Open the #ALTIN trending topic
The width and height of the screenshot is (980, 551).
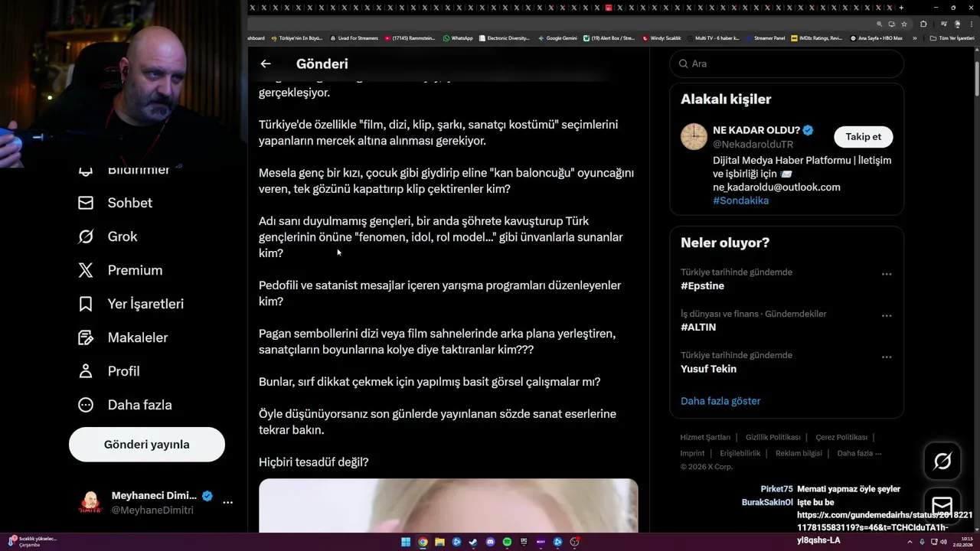[698, 328]
